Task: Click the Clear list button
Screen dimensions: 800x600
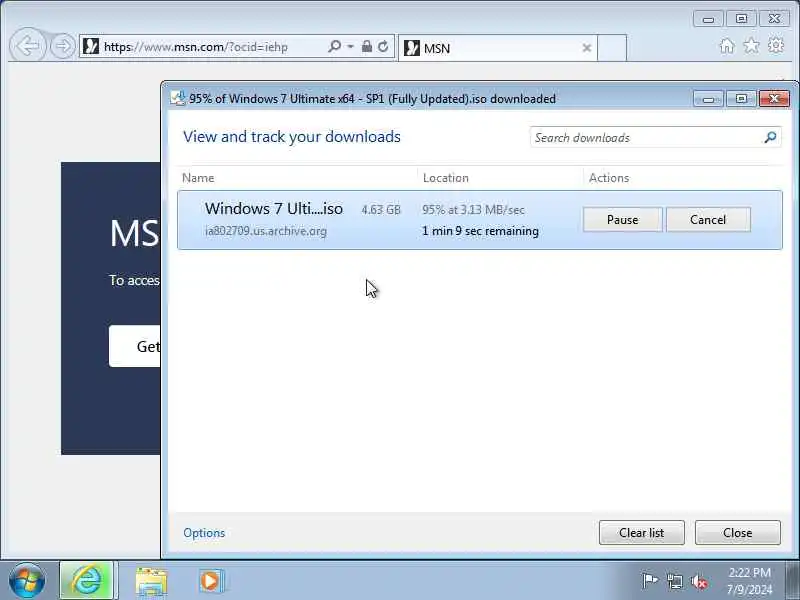Action: 641,533
